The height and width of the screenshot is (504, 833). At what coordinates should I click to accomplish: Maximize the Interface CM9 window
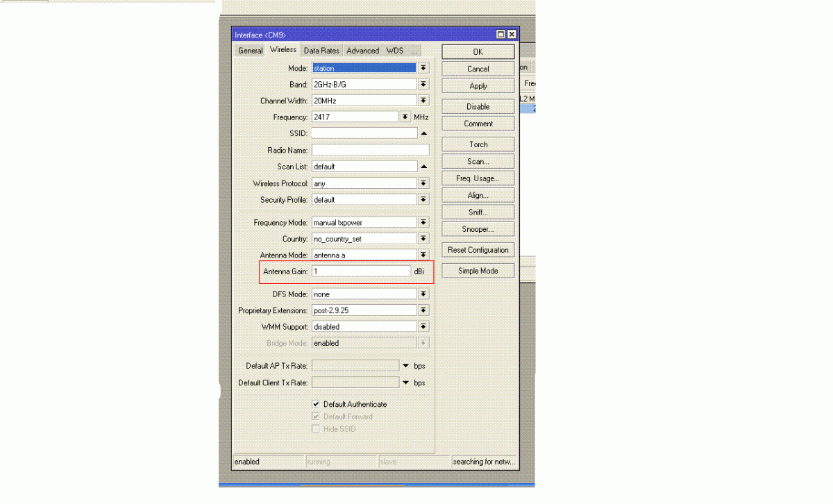click(x=501, y=35)
